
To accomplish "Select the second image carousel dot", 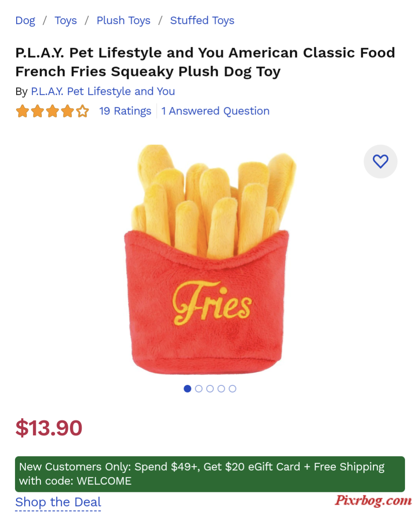I will tap(199, 389).
